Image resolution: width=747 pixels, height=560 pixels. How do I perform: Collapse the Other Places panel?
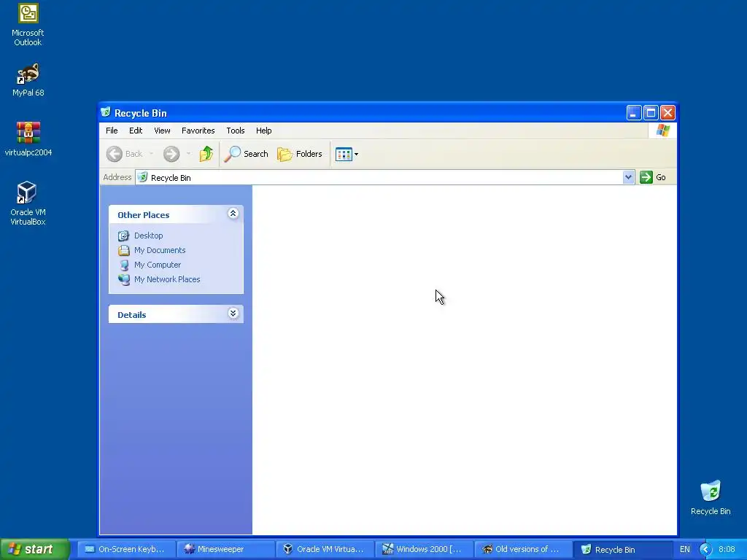[233, 214]
